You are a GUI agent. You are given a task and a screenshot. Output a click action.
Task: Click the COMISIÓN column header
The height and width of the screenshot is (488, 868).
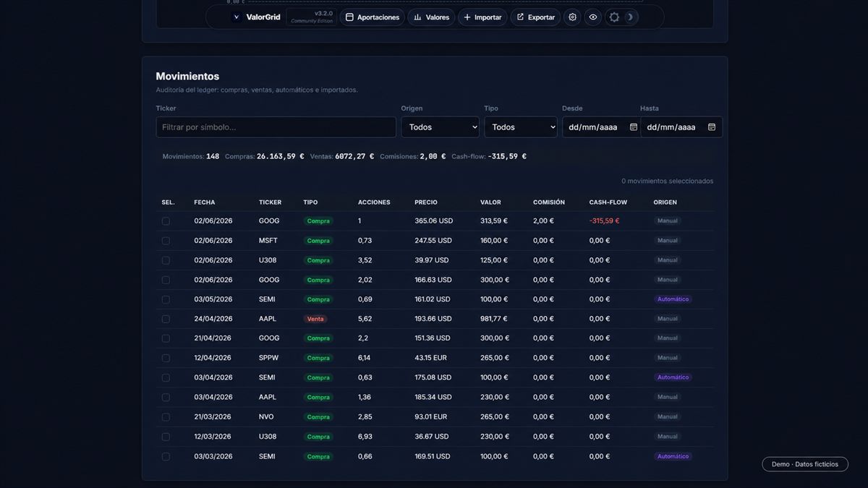pyautogui.click(x=549, y=202)
